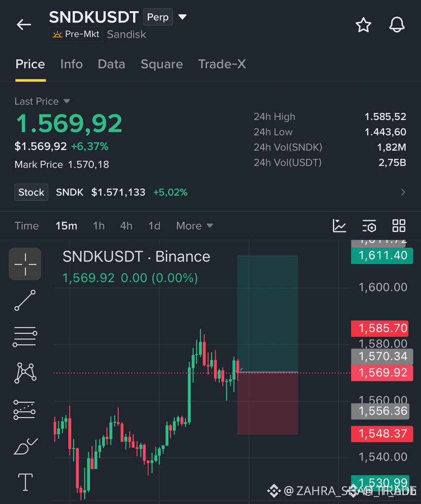Tap the Stock tag next to SNDK
This screenshot has height=504, width=421.
(x=31, y=192)
